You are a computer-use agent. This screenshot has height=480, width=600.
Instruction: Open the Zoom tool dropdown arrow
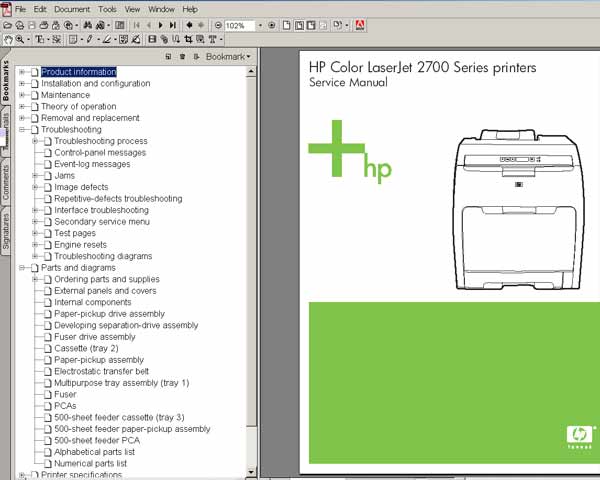(x=28, y=39)
